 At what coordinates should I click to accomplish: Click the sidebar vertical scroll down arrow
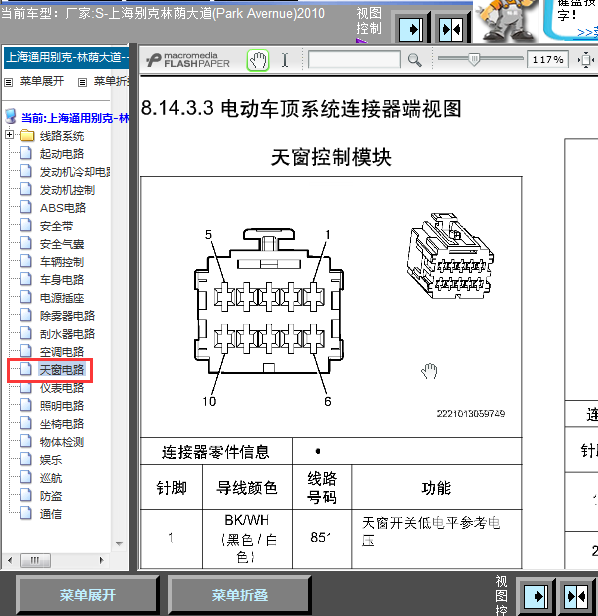119,544
